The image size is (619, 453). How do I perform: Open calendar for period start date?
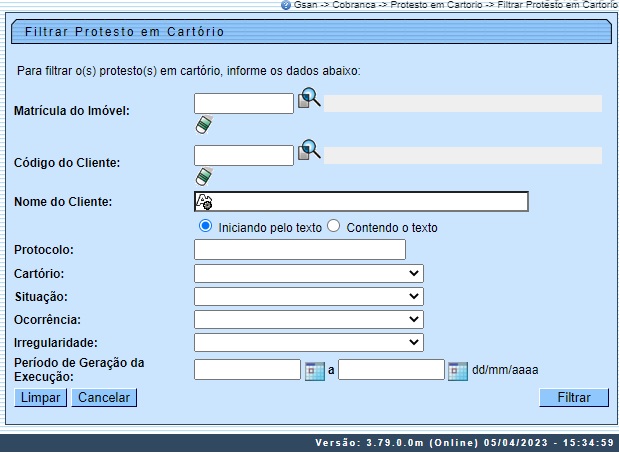click(x=315, y=370)
